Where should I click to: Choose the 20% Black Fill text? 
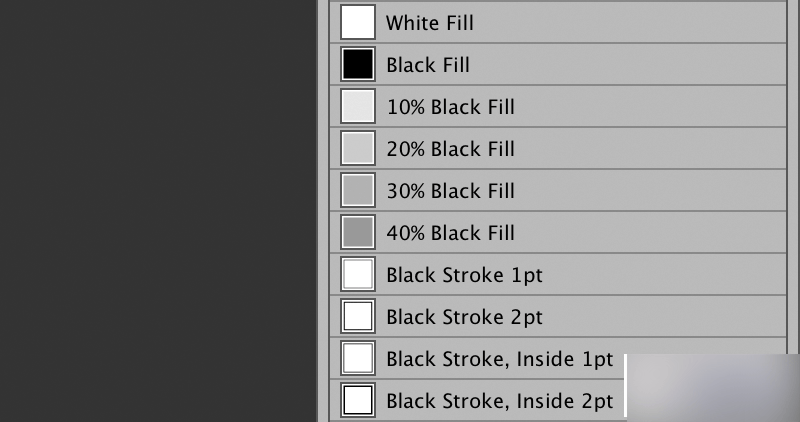coord(451,149)
